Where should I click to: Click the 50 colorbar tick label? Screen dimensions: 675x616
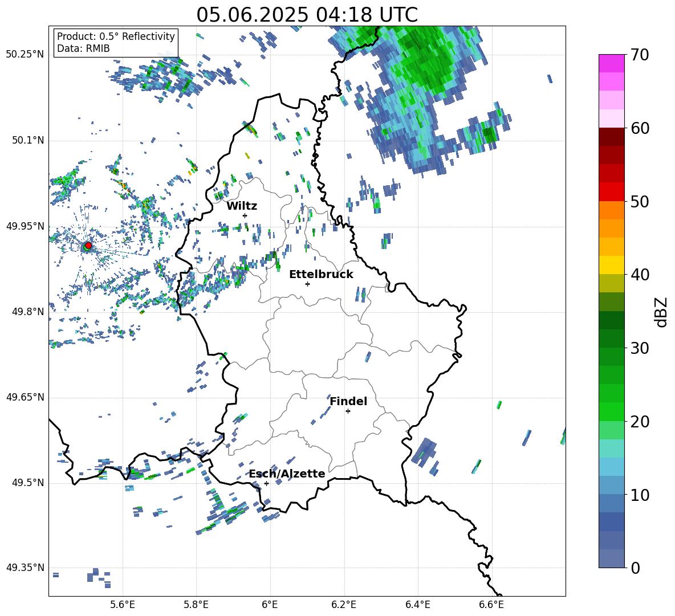click(x=640, y=202)
